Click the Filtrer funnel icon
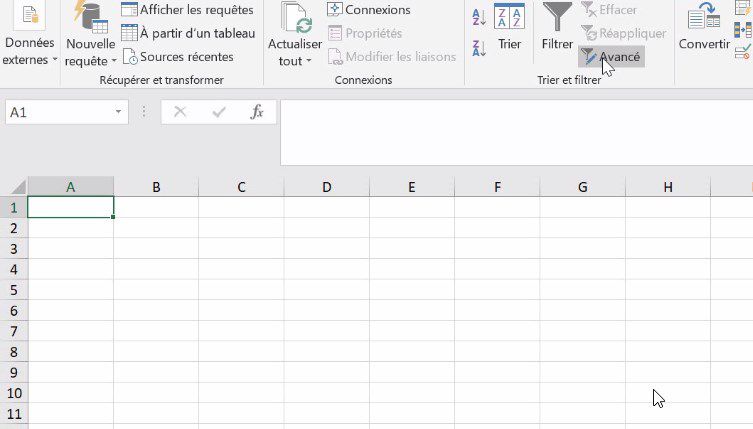The image size is (753, 429). coord(557,18)
